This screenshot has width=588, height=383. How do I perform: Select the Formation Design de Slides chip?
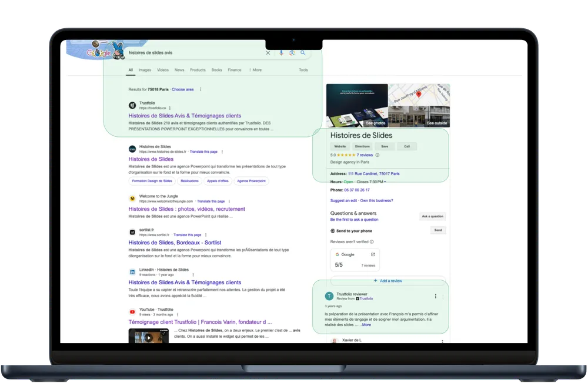pyautogui.click(x=152, y=181)
